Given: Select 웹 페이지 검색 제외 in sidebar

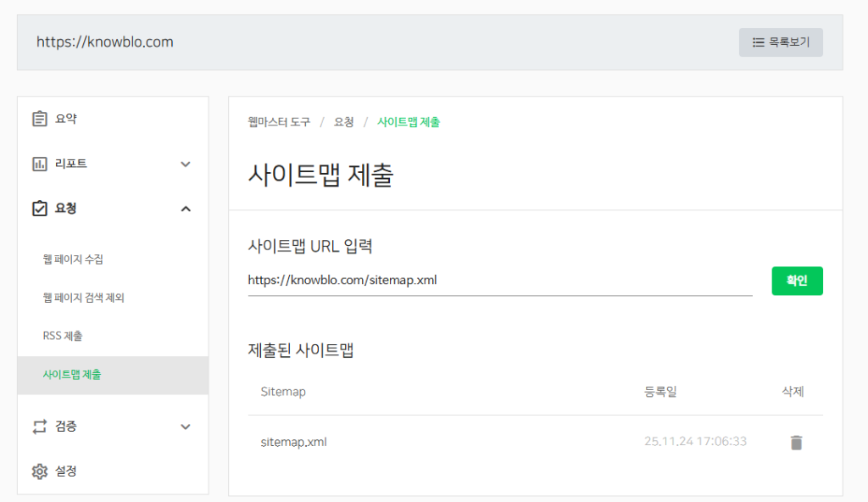Looking at the screenshot, I should pyautogui.click(x=83, y=298).
